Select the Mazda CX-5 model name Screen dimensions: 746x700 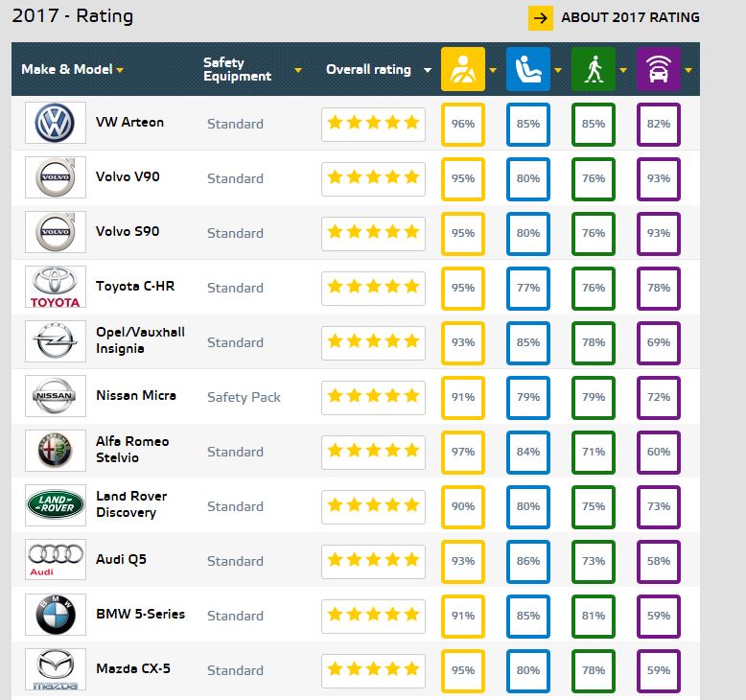point(133,668)
